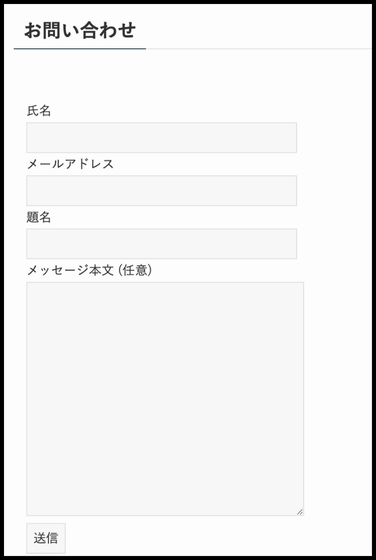Screen dimensions: 376x560
Task: Place cursor in the name (氏名) box
Action: point(161,138)
